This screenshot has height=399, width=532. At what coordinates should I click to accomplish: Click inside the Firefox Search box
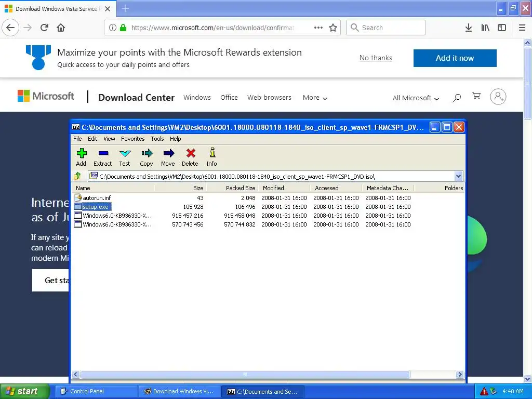386,28
